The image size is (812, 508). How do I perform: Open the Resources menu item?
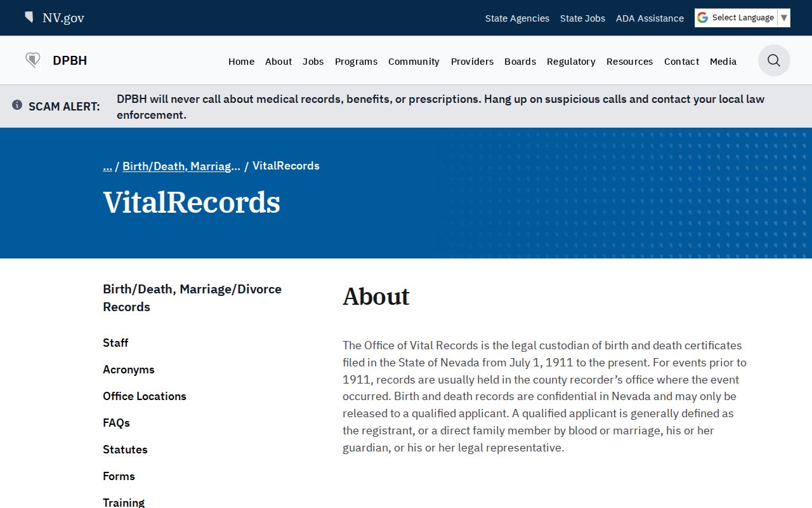pos(629,62)
